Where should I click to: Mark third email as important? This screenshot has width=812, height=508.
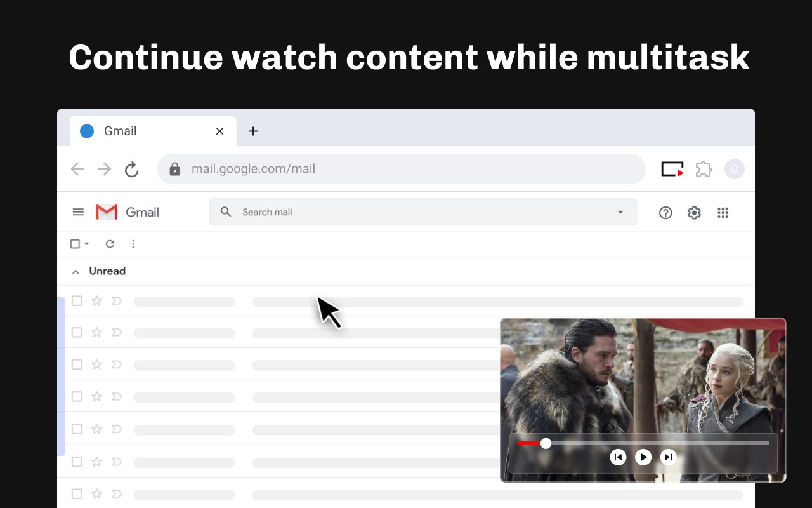pos(116,364)
